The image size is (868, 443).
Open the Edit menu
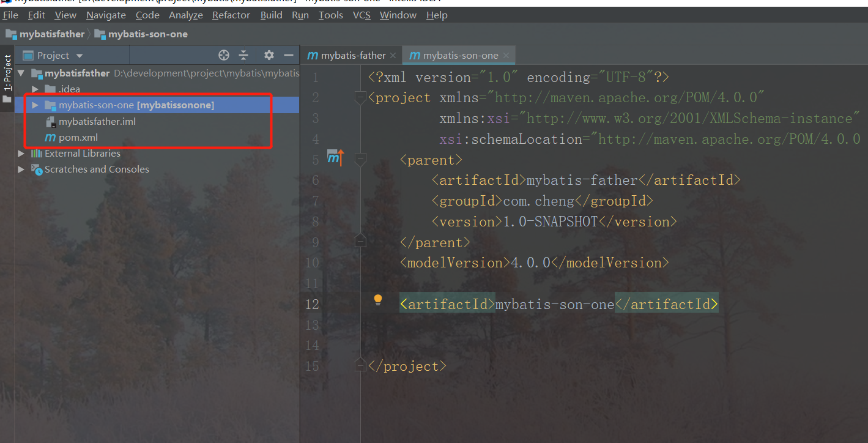point(37,15)
